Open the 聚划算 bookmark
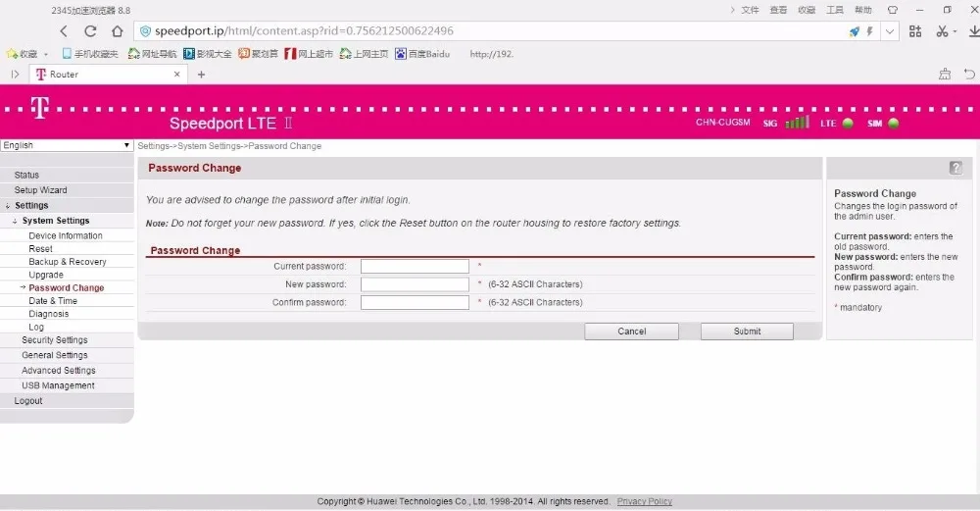This screenshot has height=511, width=980. [258, 54]
